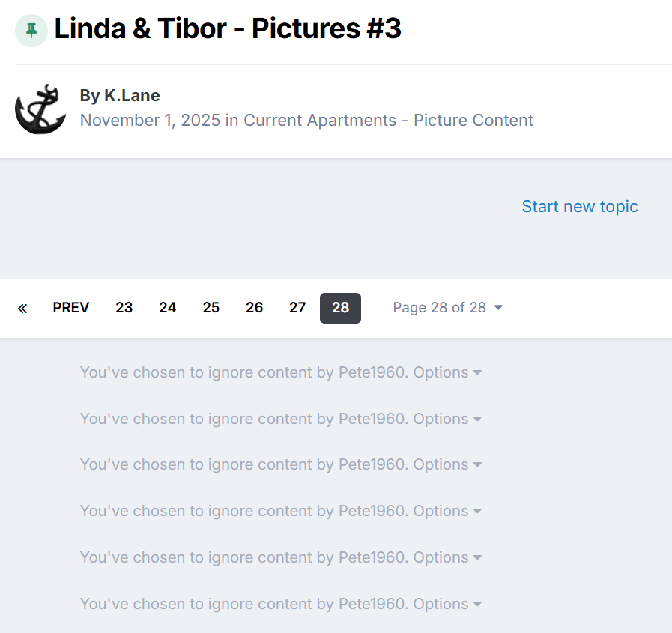
Task: Expand Options on last ignored Pete1960 post
Action: (x=447, y=604)
